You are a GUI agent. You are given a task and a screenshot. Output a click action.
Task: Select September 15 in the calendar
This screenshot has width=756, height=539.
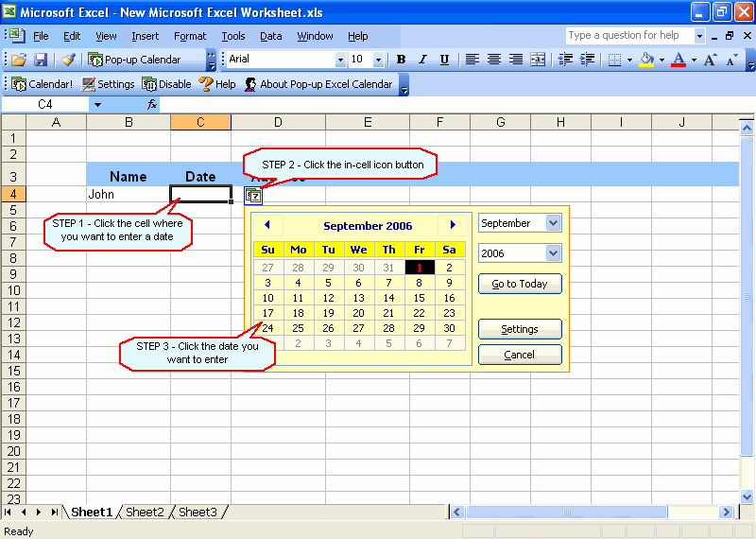(420, 298)
